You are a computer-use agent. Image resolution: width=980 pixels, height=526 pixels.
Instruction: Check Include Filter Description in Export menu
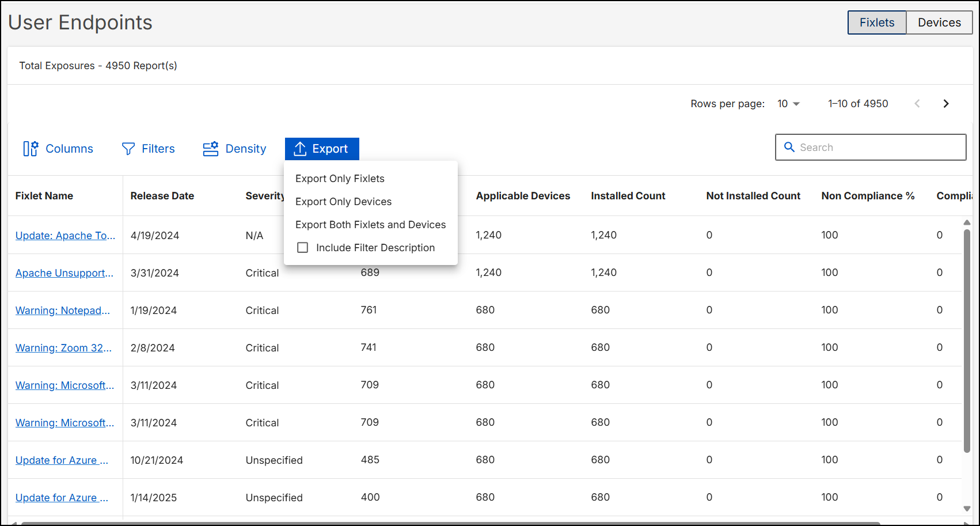[x=303, y=247]
